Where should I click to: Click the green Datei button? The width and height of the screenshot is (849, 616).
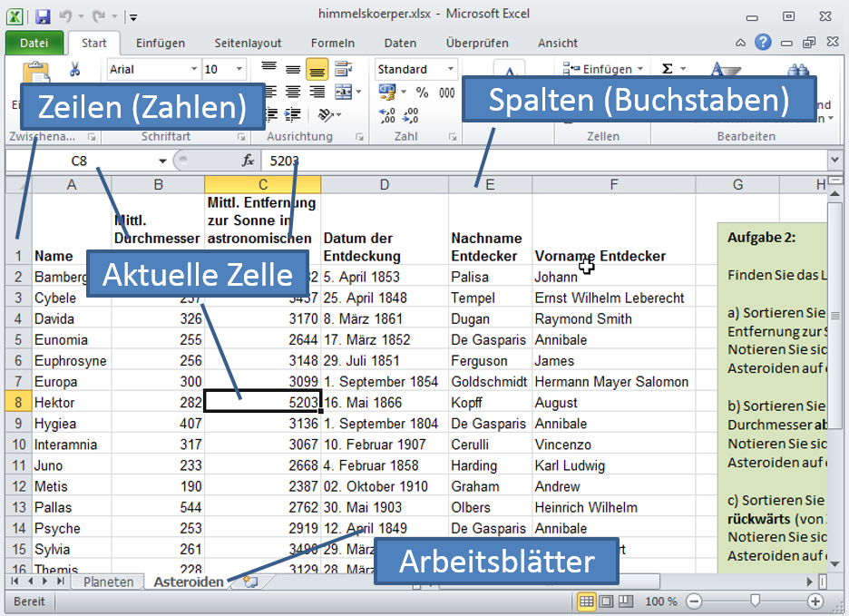click(x=34, y=43)
